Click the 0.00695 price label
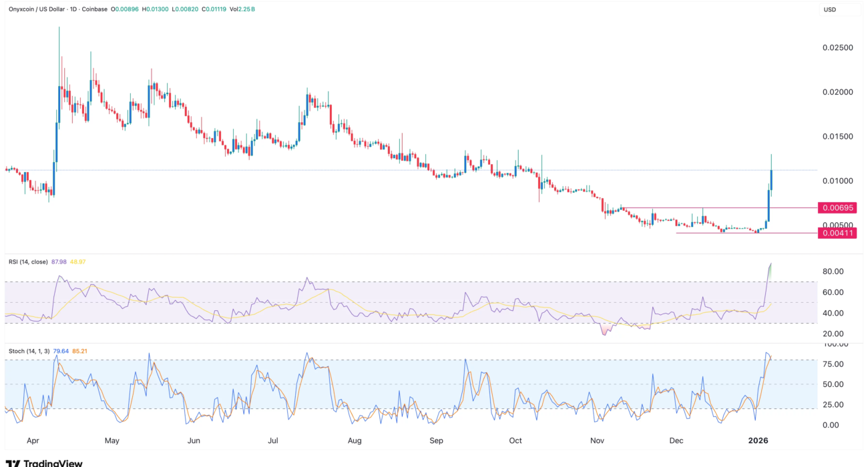868x467 pixels. point(839,208)
